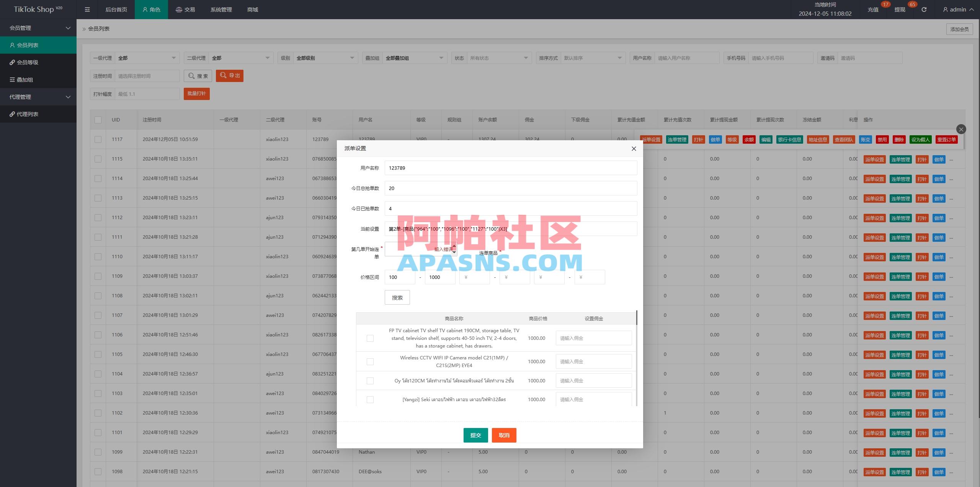Click the refresh icon in the top bar
Viewport: 980px width, 487px height.
coord(923,9)
